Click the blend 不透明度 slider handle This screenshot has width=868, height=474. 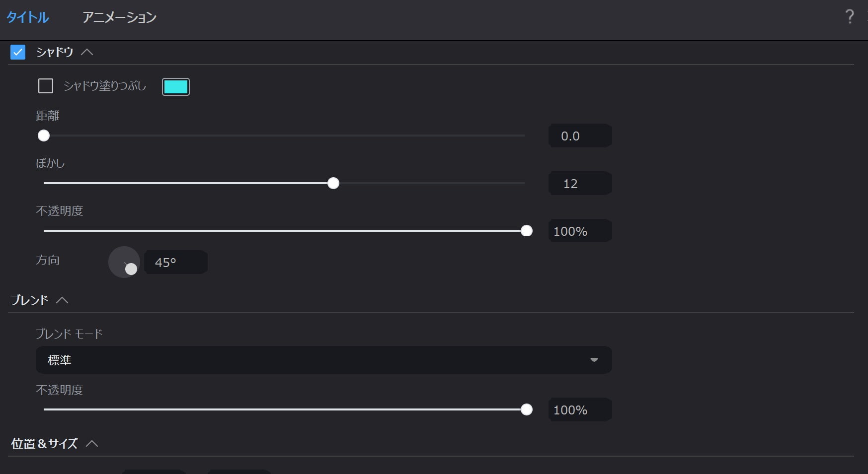coord(527,409)
